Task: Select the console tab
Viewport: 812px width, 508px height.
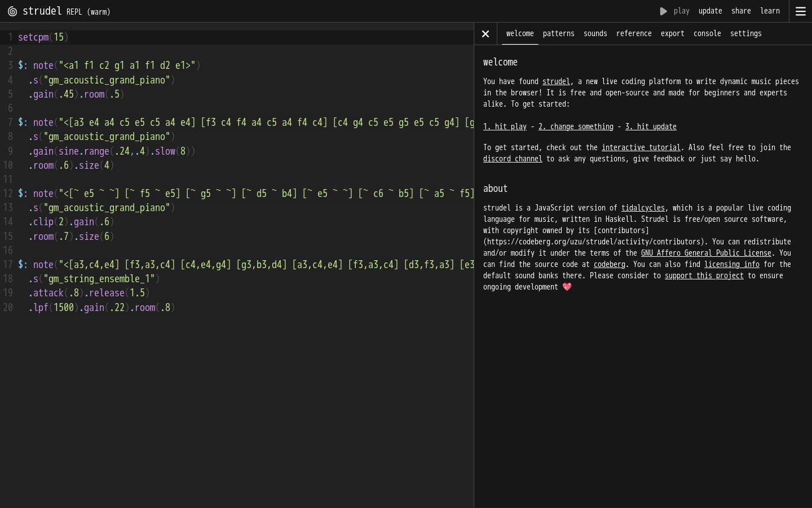Action: (707, 34)
